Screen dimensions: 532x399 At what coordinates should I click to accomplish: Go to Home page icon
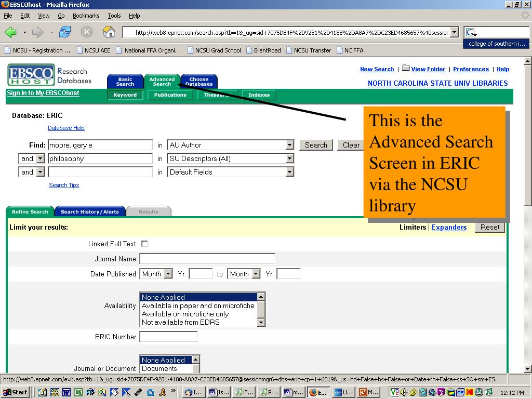click(109, 32)
